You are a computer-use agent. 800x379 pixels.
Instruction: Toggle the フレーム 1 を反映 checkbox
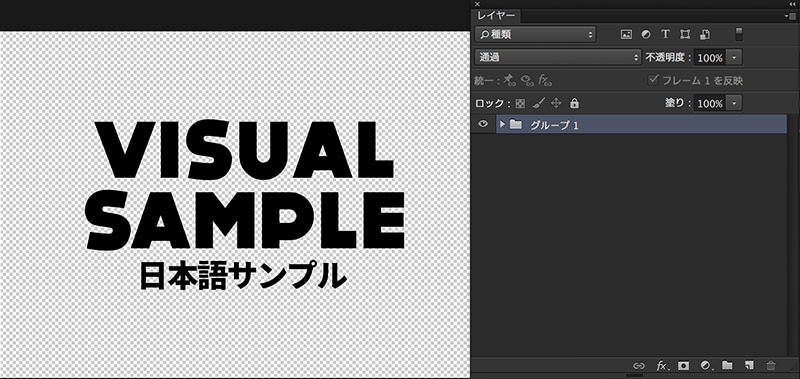click(653, 80)
